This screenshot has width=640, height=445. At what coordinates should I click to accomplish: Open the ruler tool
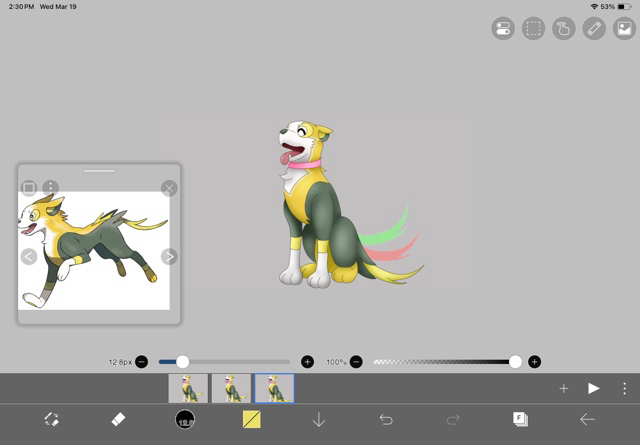(x=594, y=29)
